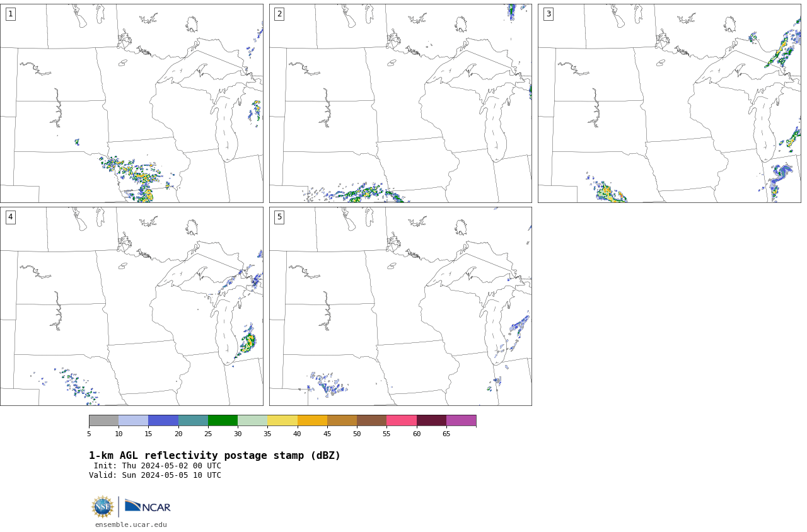The height and width of the screenshot is (532, 807).
Task: Click the colorbar tick label 65
Action: [x=446, y=434]
